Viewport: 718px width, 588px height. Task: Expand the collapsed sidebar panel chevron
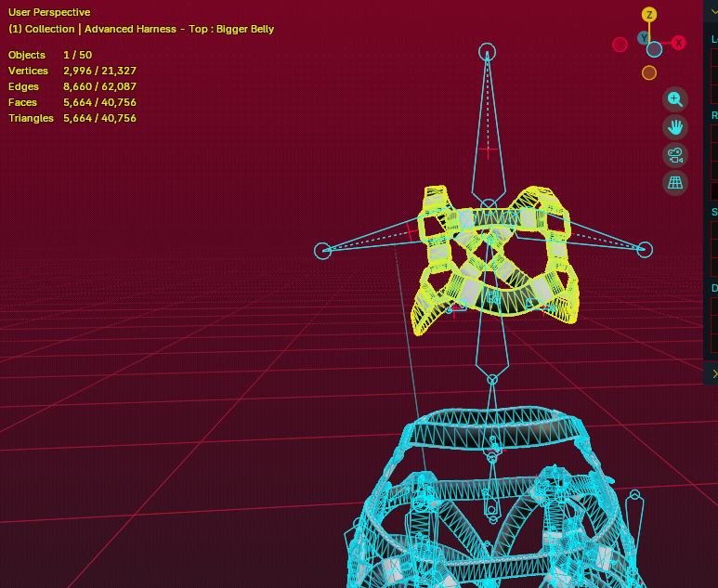[x=714, y=374]
